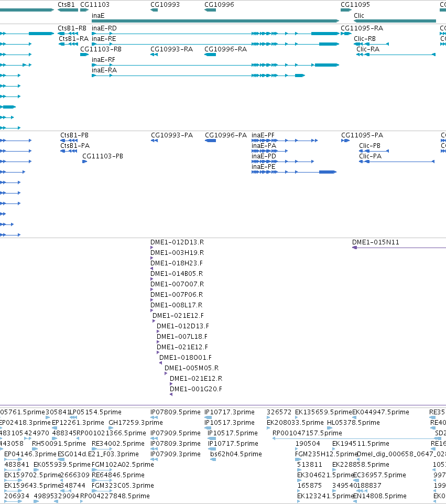Click protein label CG10993-PA

[x=172, y=135]
